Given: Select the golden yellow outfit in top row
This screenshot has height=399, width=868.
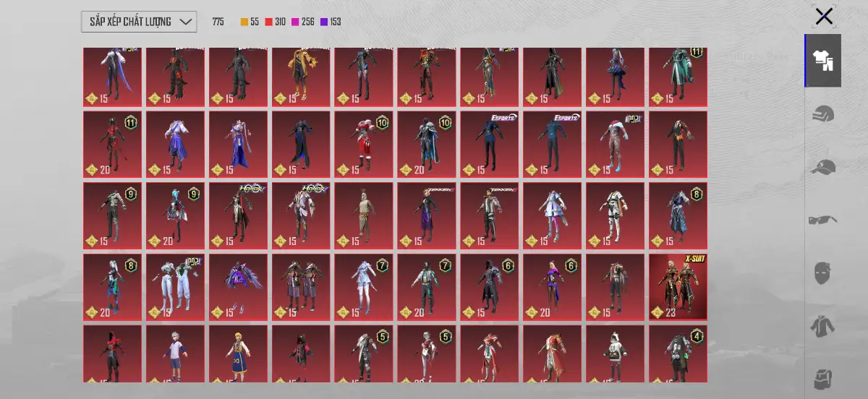Looking at the screenshot, I should click(x=301, y=77).
